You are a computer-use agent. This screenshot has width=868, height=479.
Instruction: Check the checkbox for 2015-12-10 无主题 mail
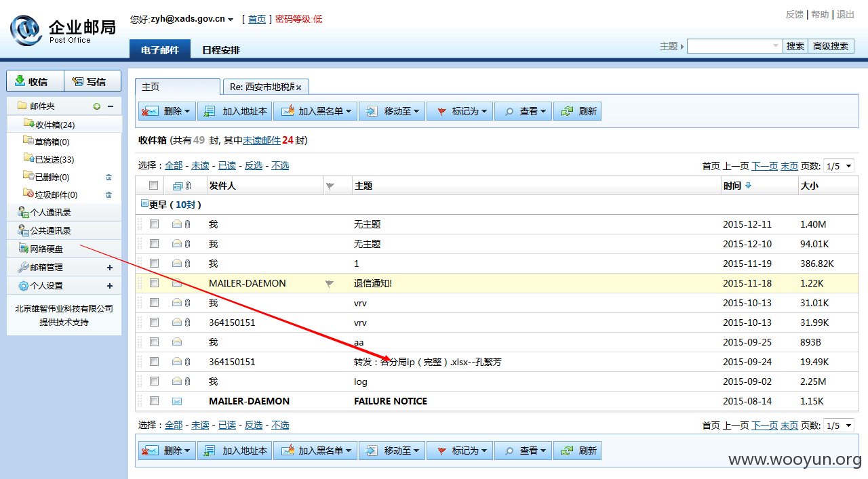[x=155, y=243]
